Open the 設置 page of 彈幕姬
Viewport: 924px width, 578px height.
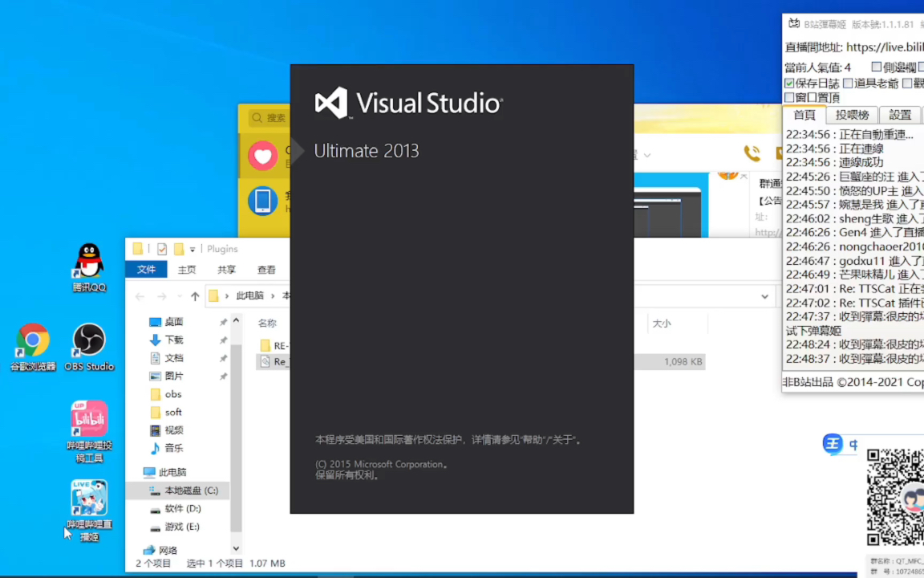coord(899,115)
